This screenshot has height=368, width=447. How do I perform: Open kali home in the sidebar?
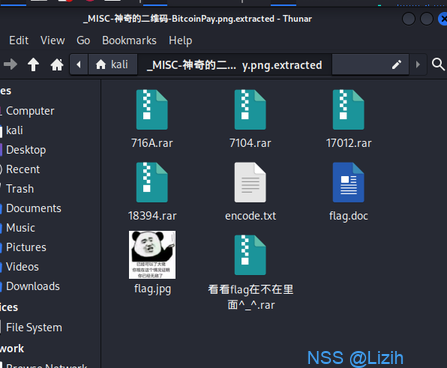click(x=15, y=130)
